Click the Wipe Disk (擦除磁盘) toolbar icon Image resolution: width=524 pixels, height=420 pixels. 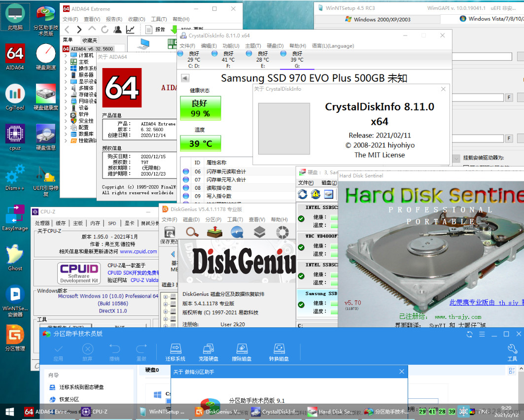point(242,352)
